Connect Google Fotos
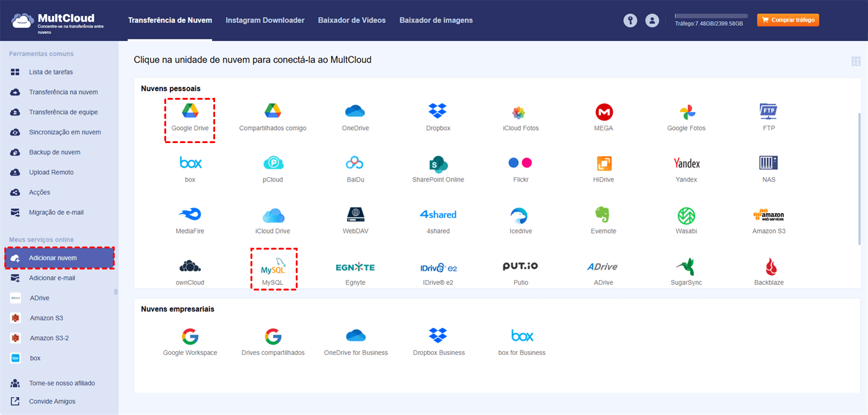 pos(686,112)
